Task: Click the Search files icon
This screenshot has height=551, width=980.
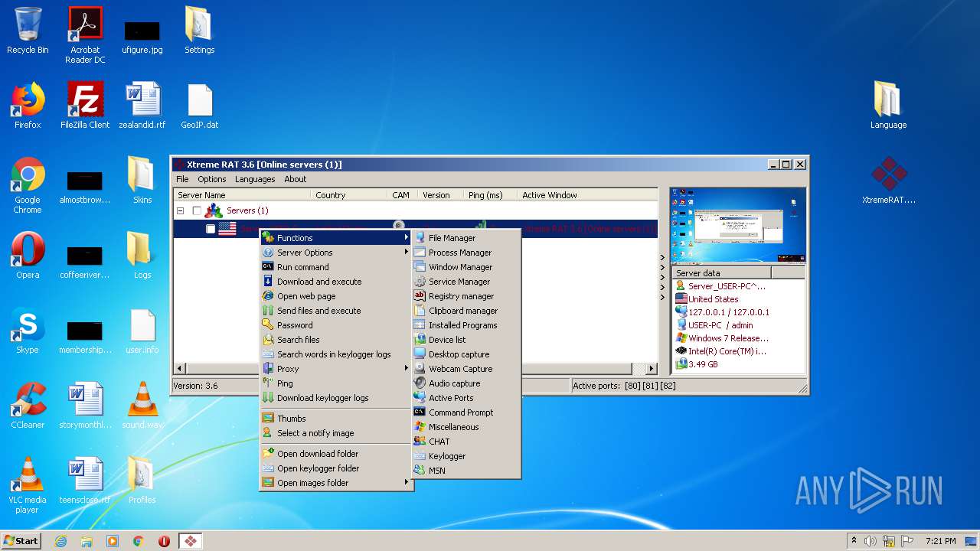Action: click(x=268, y=340)
